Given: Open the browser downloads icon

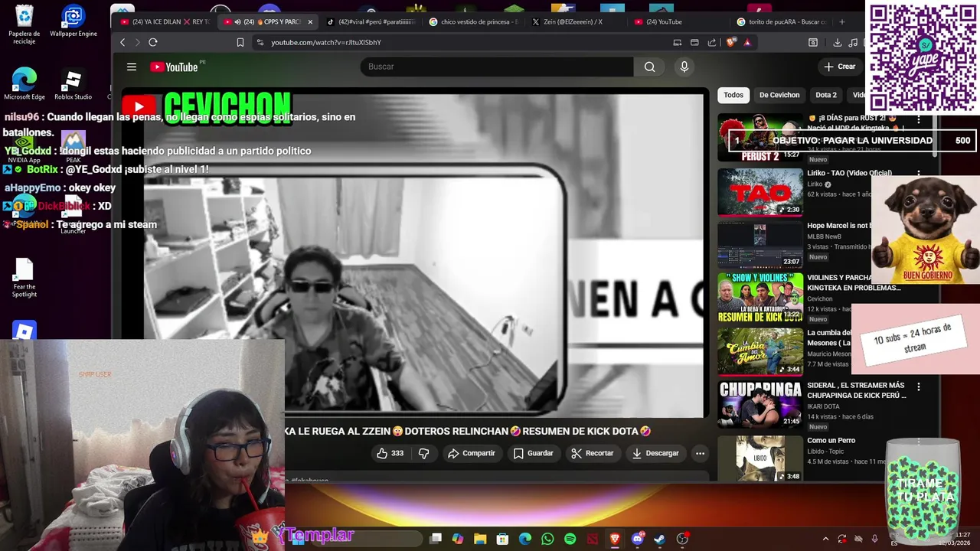Looking at the screenshot, I should (838, 42).
